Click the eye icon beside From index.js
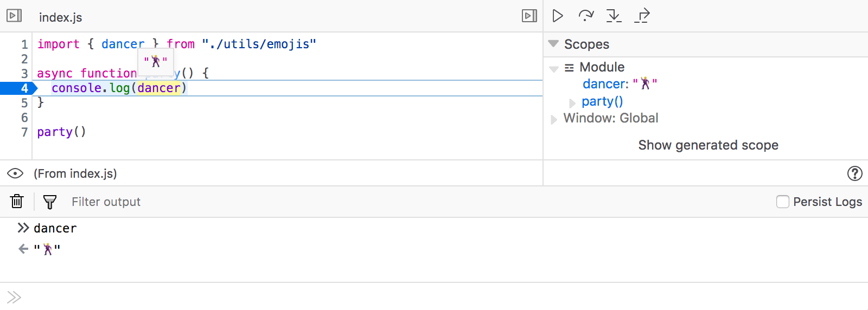The width and height of the screenshot is (868, 310). click(x=15, y=173)
